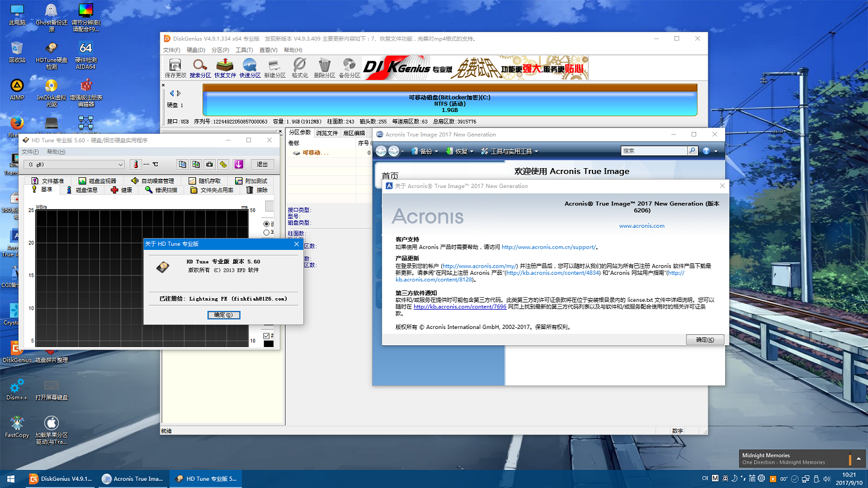
Task: Select the first radio button in HD Tune
Action: tap(266, 224)
